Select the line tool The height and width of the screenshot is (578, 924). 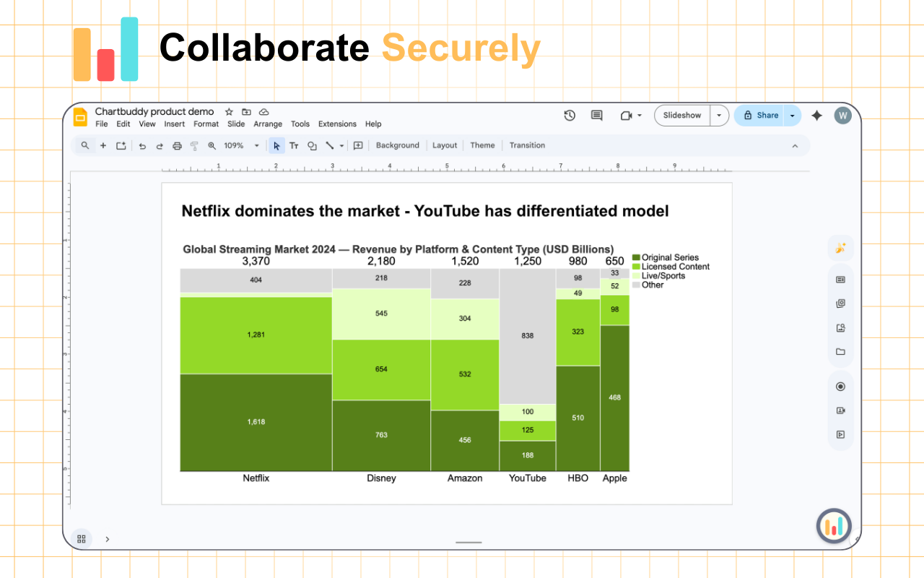pyautogui.click(x=330, y=145)
